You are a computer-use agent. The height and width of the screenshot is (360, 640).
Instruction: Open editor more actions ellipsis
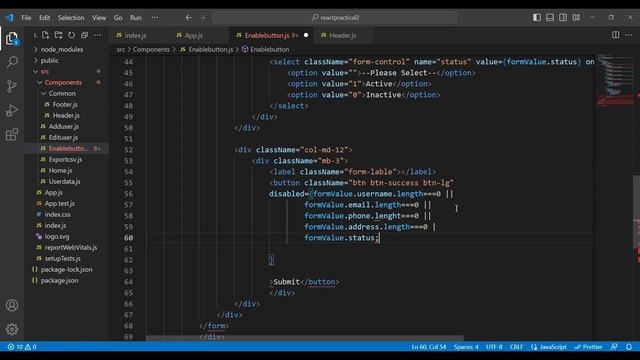629,35
